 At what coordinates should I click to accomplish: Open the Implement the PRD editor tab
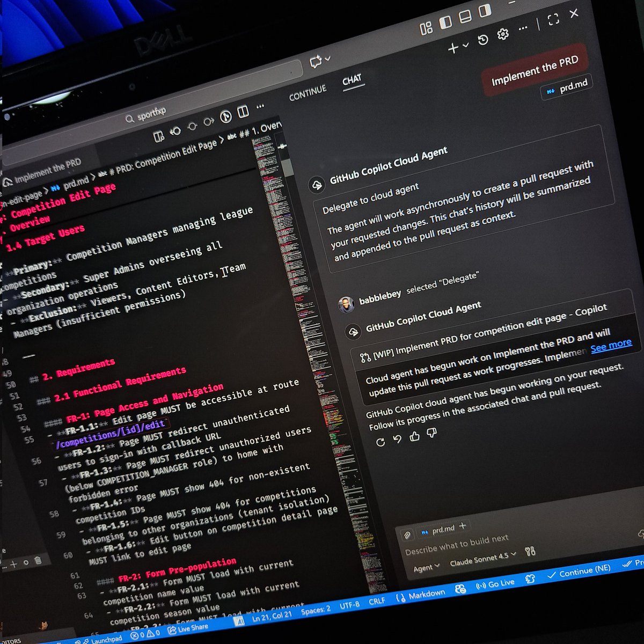click(x=43, y=172)
